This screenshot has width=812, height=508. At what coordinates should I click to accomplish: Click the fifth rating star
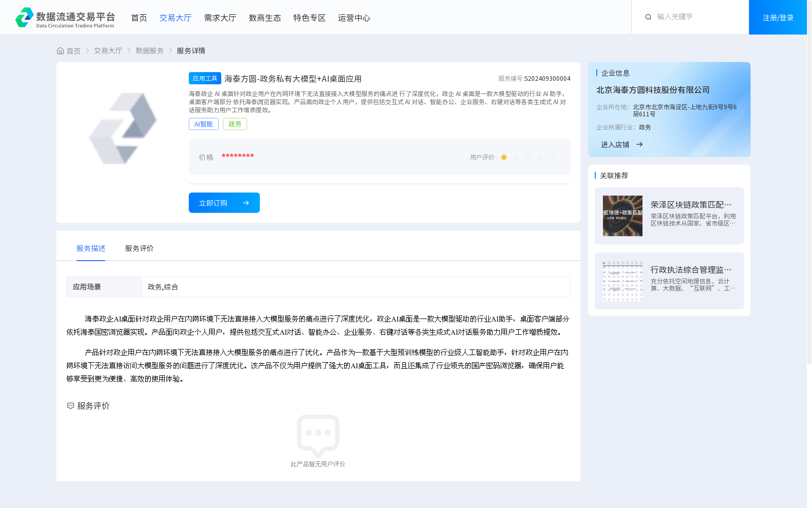click(553, 157)
